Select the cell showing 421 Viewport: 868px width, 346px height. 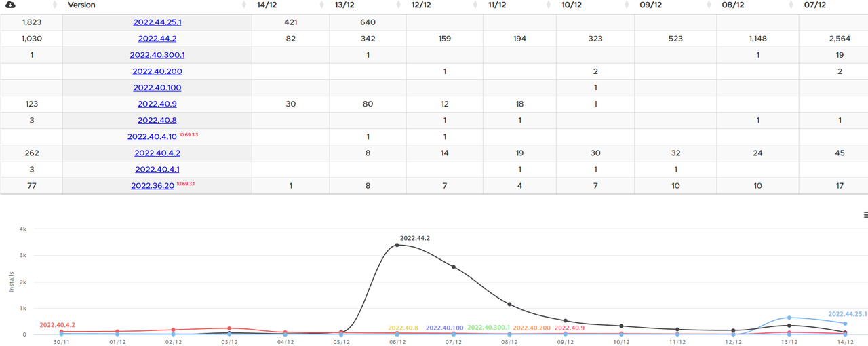(291, 22)
